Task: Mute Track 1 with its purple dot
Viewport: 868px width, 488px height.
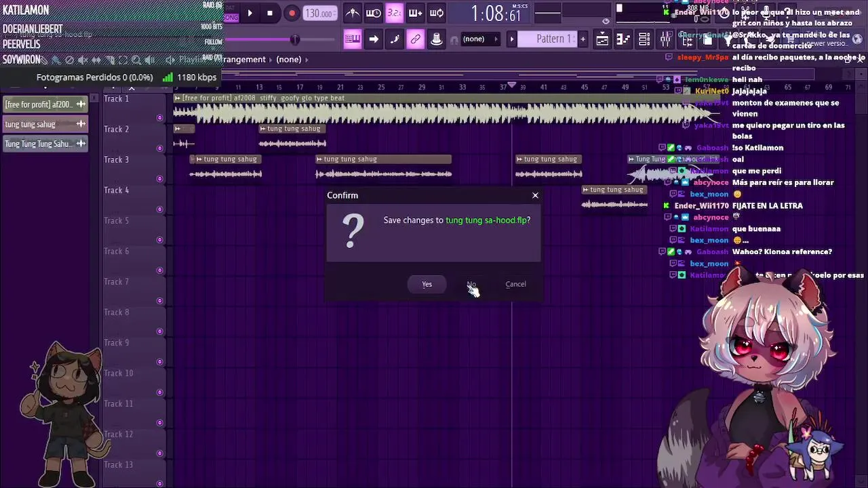Action: (x=160, y=118)
